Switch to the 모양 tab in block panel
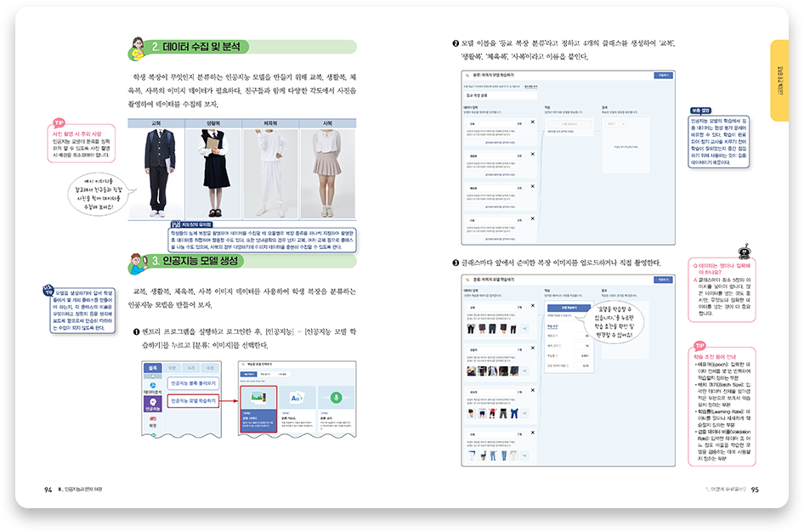Viewport: 804px width, 532px height. [x=172, y=368]
